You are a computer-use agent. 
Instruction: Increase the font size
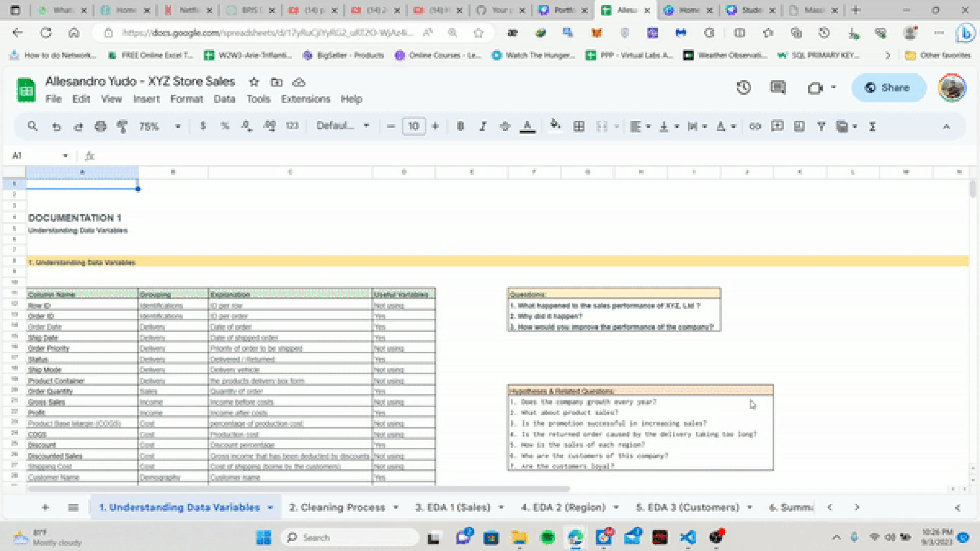[x=435, y=126]
